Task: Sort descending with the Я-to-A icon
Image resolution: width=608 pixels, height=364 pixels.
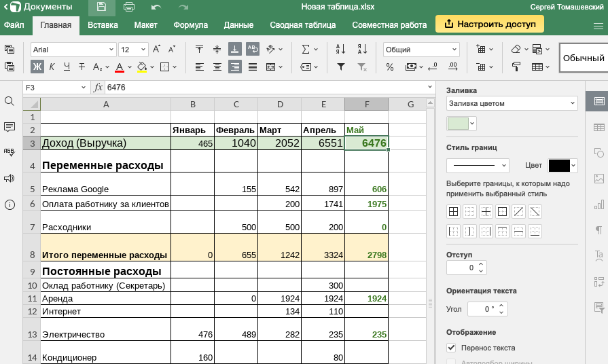Action: [x=362, y=49]
